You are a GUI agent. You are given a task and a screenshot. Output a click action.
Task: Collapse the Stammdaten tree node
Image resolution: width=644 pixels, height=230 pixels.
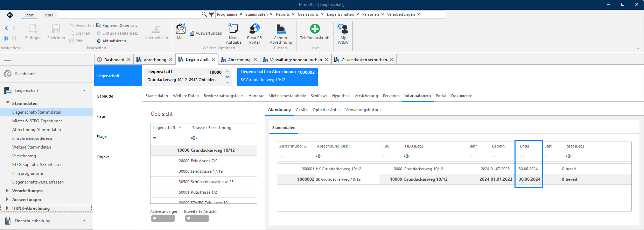8,103
